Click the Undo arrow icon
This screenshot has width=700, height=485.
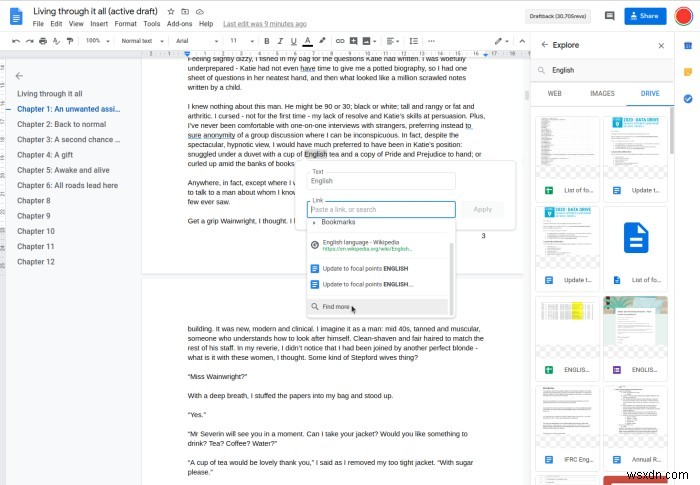coord(16,41)
